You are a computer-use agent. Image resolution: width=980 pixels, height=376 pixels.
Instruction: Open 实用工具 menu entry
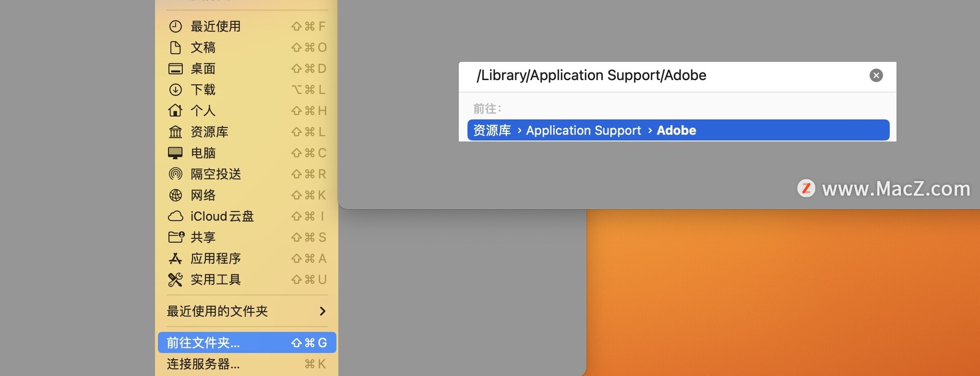[247, 280]
